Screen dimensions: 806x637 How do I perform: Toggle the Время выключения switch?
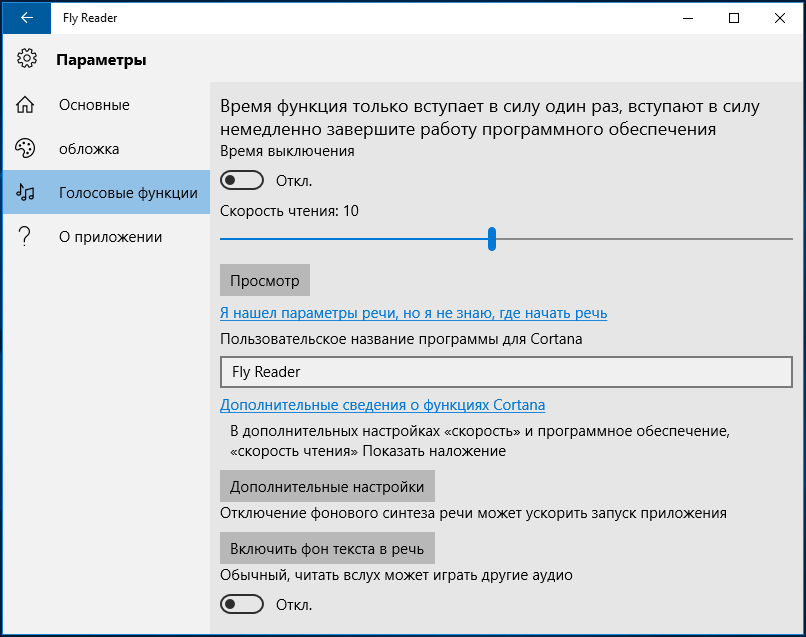(242, 180)
